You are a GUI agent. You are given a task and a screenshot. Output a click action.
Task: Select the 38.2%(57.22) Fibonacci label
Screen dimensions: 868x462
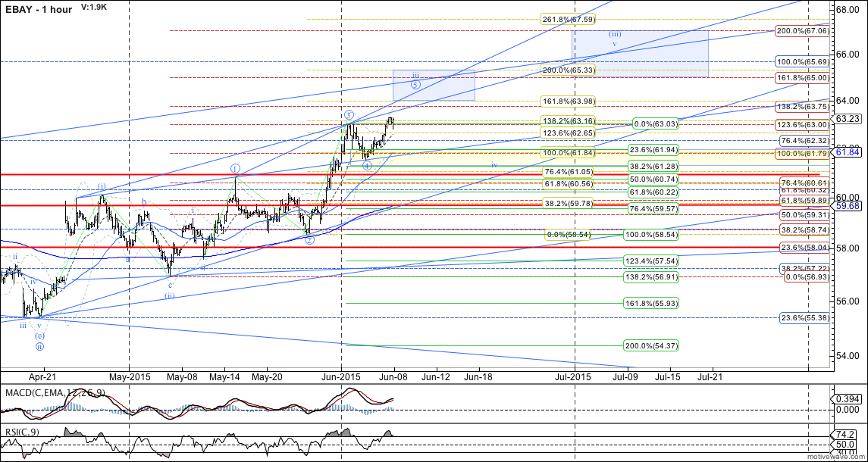tap(805, 268)
